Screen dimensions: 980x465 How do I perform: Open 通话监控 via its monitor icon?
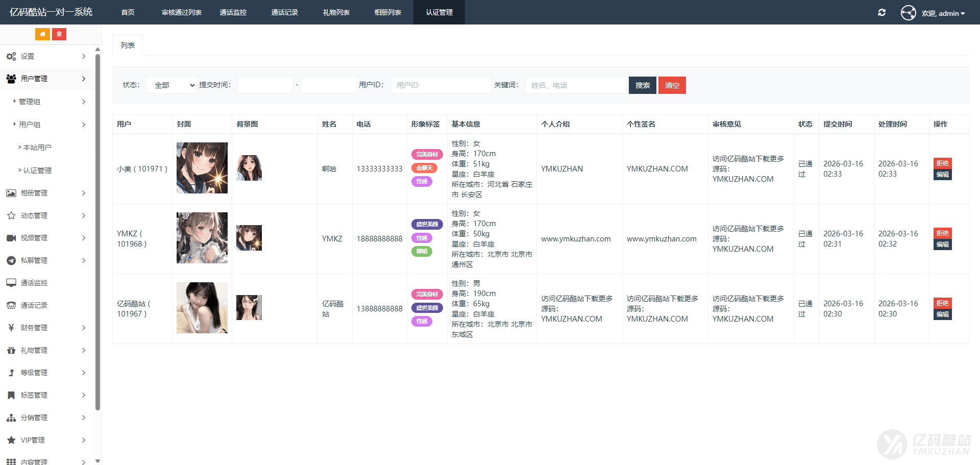point(11,283)
